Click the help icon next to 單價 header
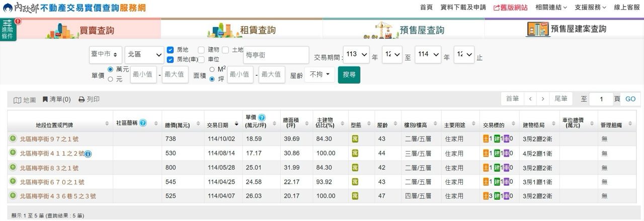The height and width of the screenshot is (221, 644). [262, 118]
